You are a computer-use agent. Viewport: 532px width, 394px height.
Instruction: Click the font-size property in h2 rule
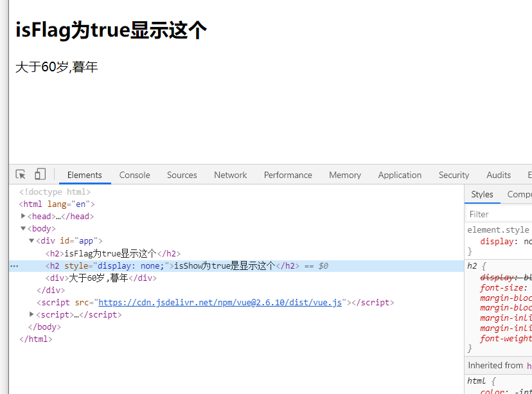tap(504, 288)
